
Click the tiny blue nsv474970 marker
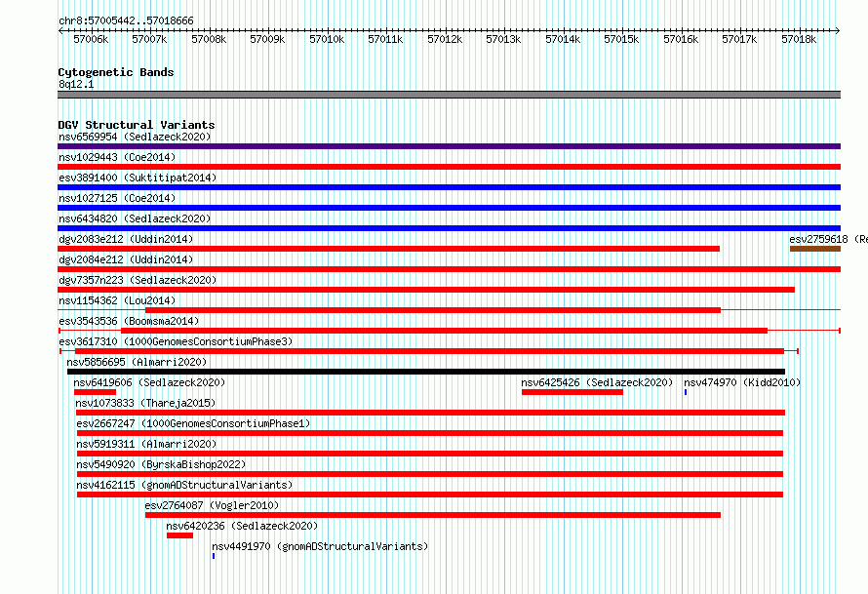tap(686, 392)
